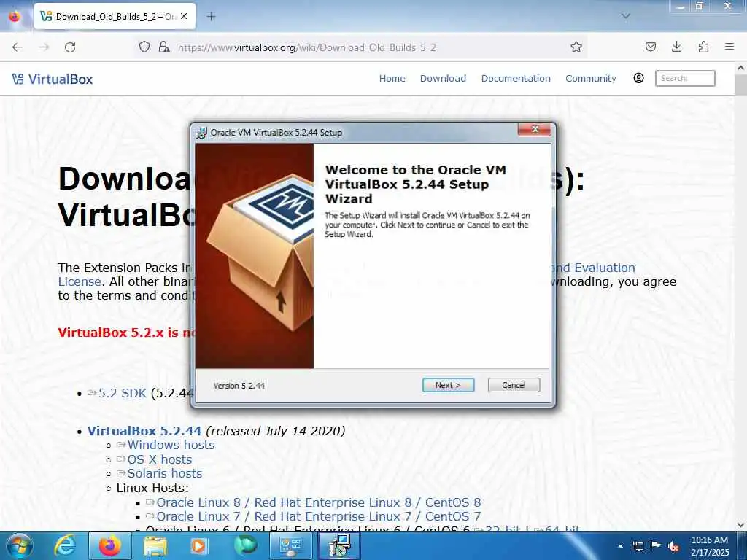The image size is (747, 560).
Task: Open Windows Explorer from taskbar
Action: [155, 545]
